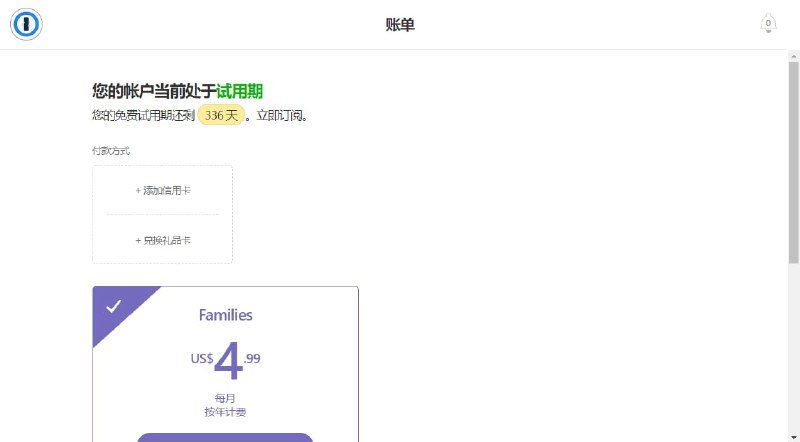
Task: Open the 1Password logo home icon
Action: (26, 24)
